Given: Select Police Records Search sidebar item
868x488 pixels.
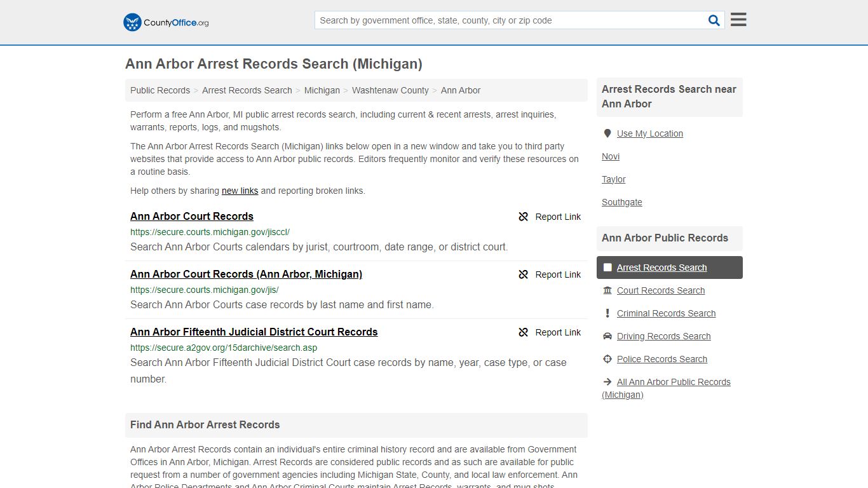Looking at the screenshot, I should tap(662, 359).
